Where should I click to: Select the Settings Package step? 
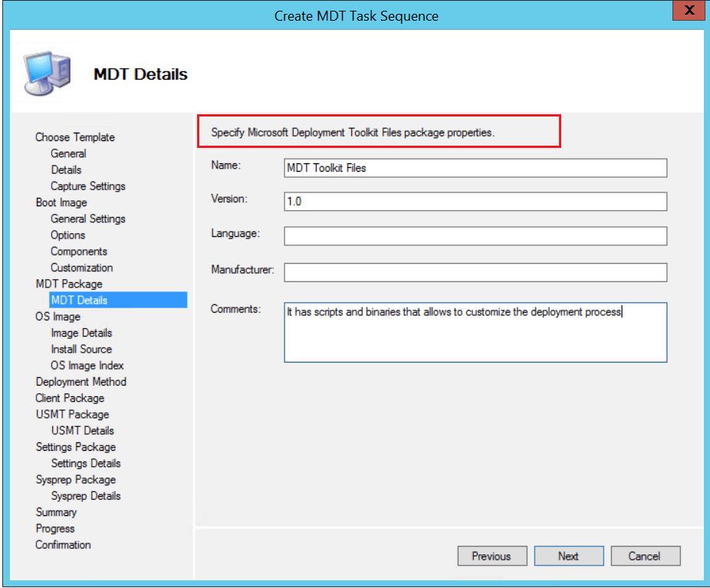click(x=76, y=447)
